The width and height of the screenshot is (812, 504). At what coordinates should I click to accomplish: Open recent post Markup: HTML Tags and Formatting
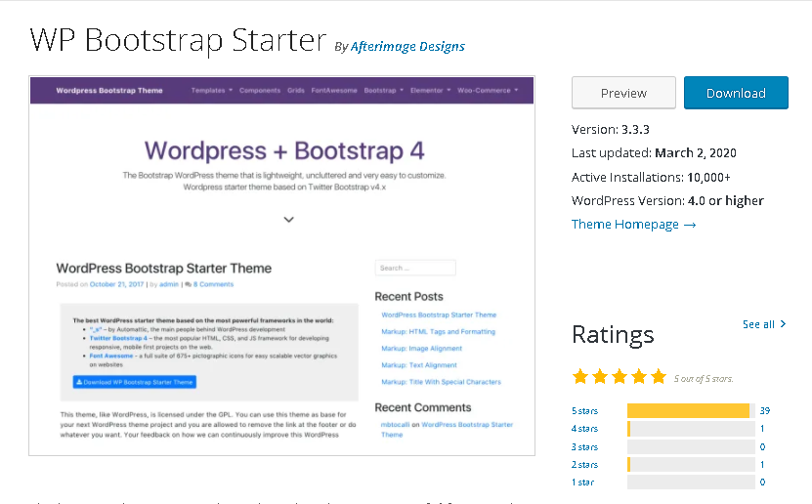click(438, 332)
